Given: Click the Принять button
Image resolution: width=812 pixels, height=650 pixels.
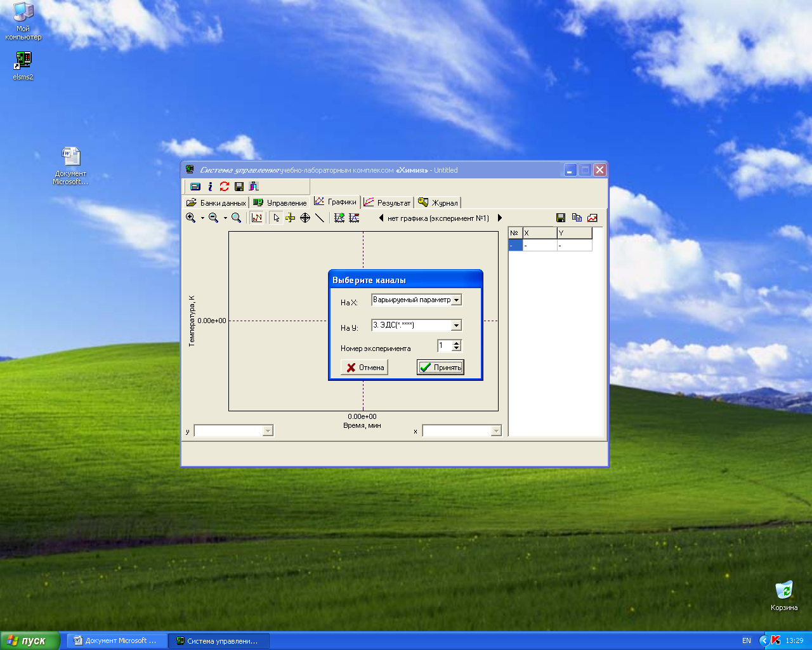Looking at the screenshot, I should (x=440, y=368).
